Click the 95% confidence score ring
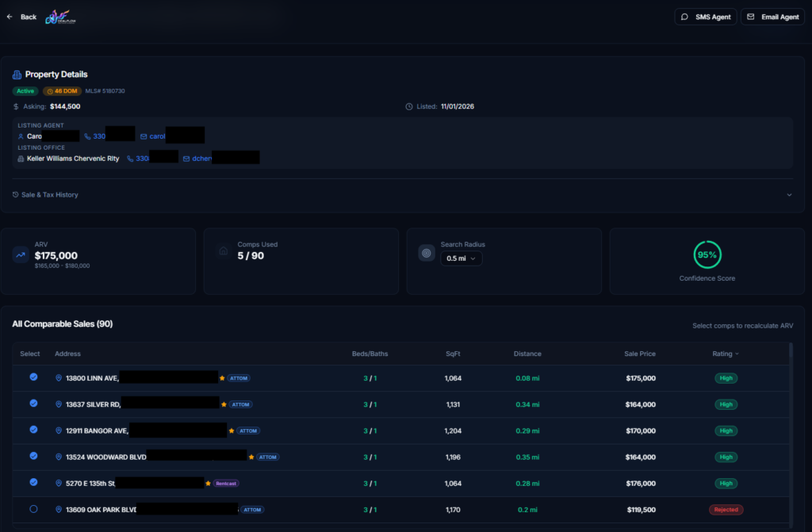The image size is (812, 532). click(707, 255)
